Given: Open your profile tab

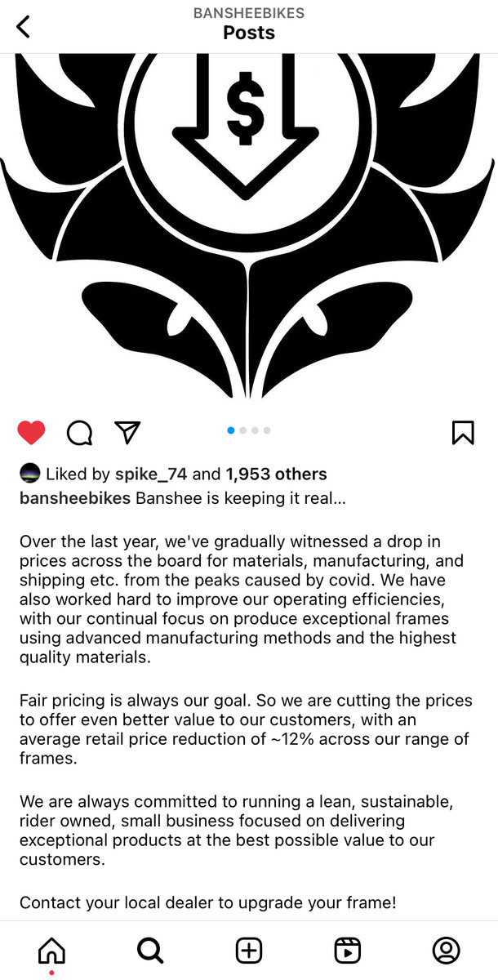Looking at the screenshot, I should pyautogui.click(x=447, y=950).
